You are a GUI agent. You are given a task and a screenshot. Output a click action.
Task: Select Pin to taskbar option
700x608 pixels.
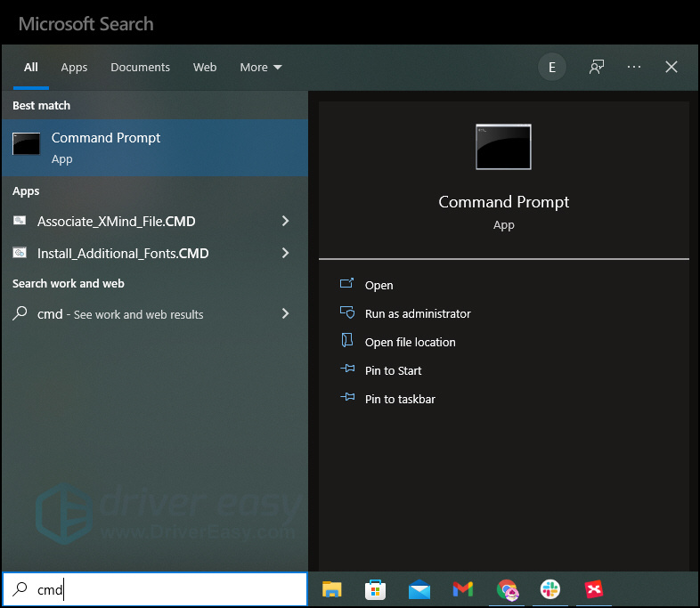tap(400, 399)
